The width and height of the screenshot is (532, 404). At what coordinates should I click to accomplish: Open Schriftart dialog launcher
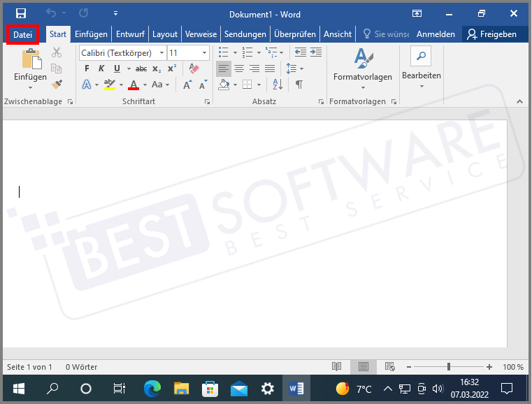[x=207, y=102]
